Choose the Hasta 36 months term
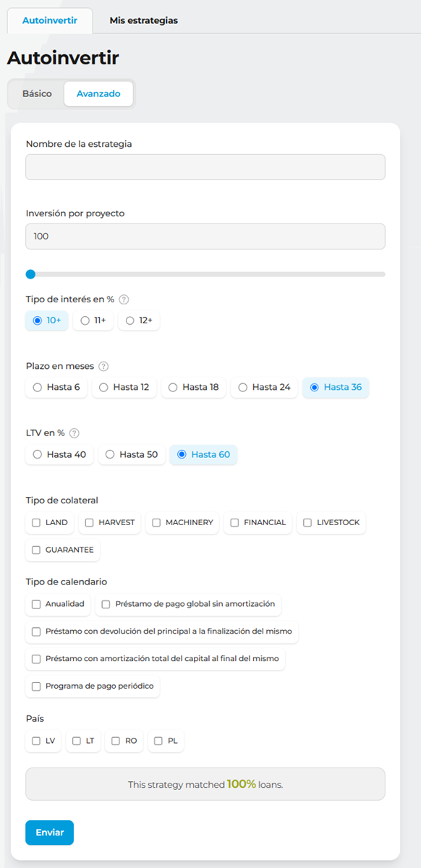 [x=336, y=388]
